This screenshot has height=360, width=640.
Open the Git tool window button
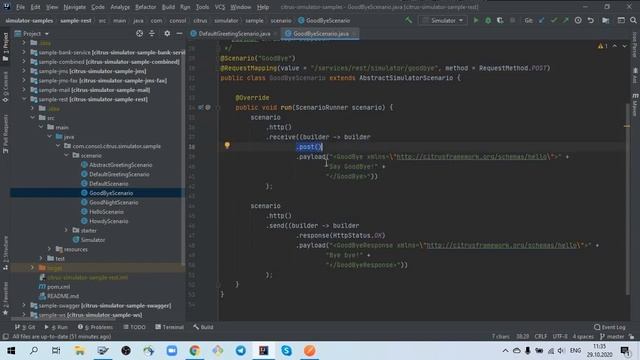point(25,327)
